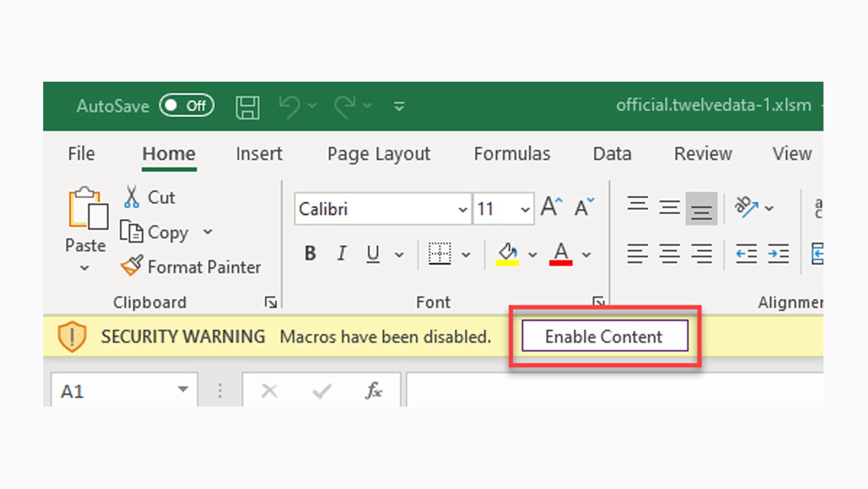Click Increase Font Size icon
The width and height of the screenshot is (868, 489).
552,207
